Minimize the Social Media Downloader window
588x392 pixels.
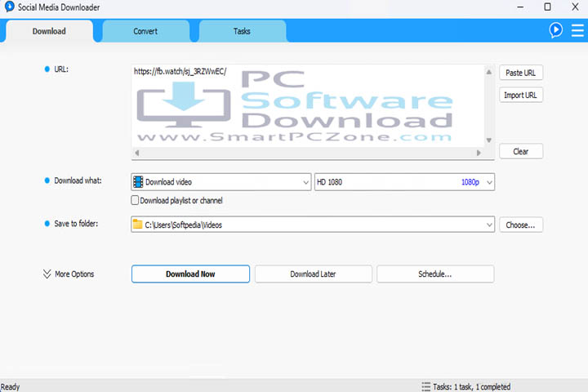pos(520,7)
